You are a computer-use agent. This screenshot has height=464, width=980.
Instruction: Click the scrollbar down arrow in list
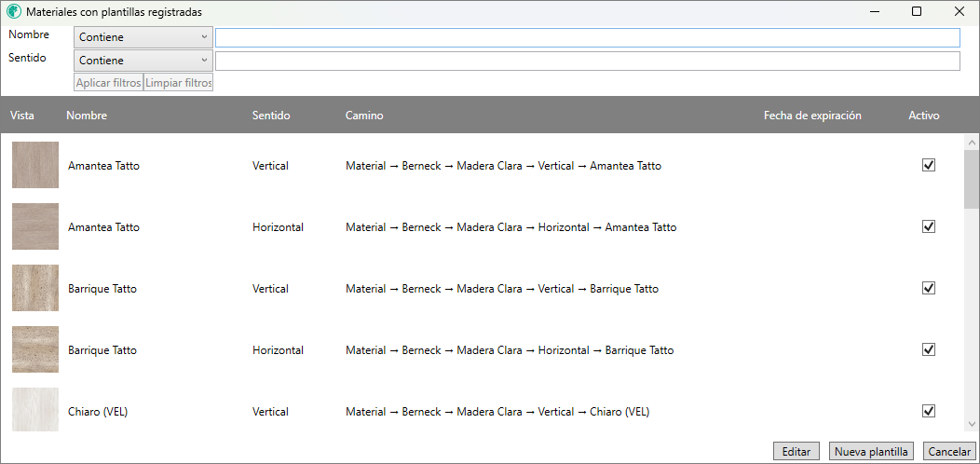click(x=972, y=422)
